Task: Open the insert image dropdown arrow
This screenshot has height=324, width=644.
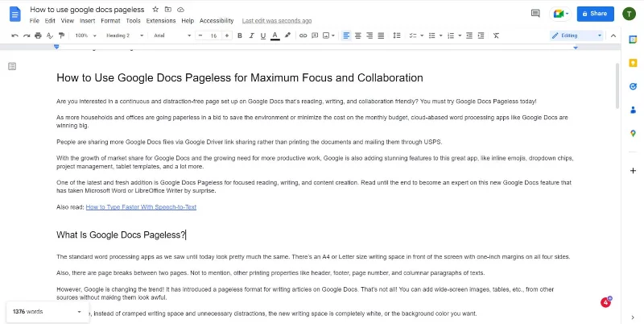Action: click(x=332, y=35)
